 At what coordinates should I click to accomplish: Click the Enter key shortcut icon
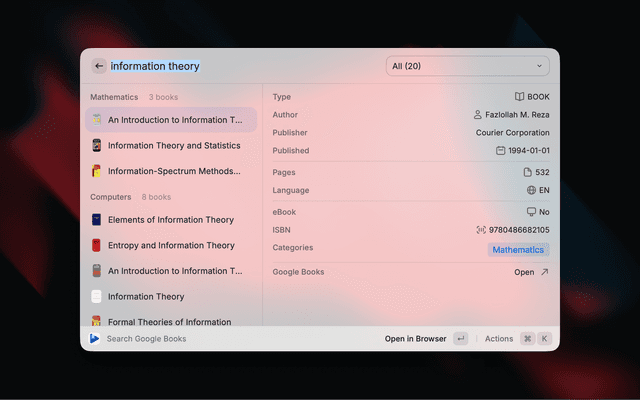pyautogui.click(x=460, y=339)
